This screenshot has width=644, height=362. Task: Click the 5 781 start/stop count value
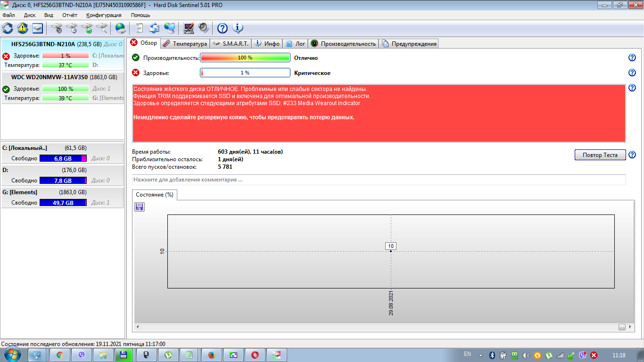[x=225, y=167]
